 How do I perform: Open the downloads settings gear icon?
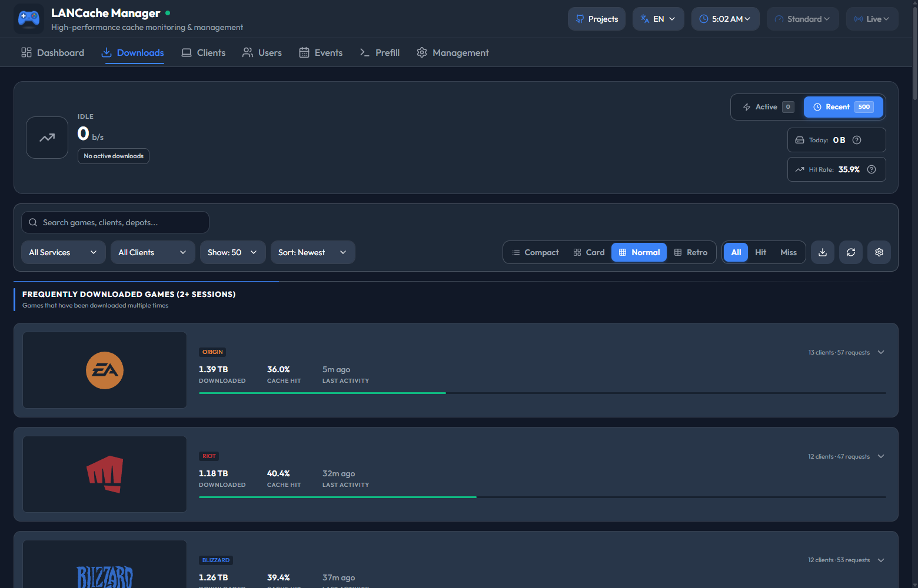point(879,252)
